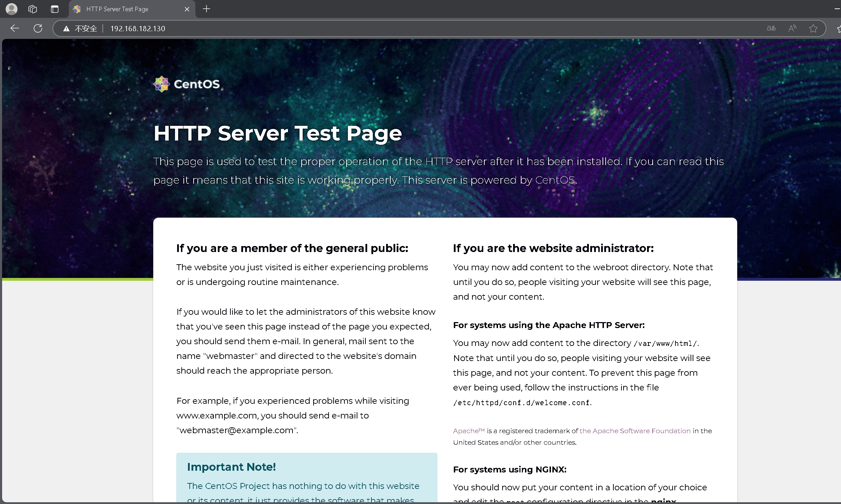Screen dimensions: 841x504
Task: Close the HTTP Server Test Page tab
Action: [x=187, y=9]
